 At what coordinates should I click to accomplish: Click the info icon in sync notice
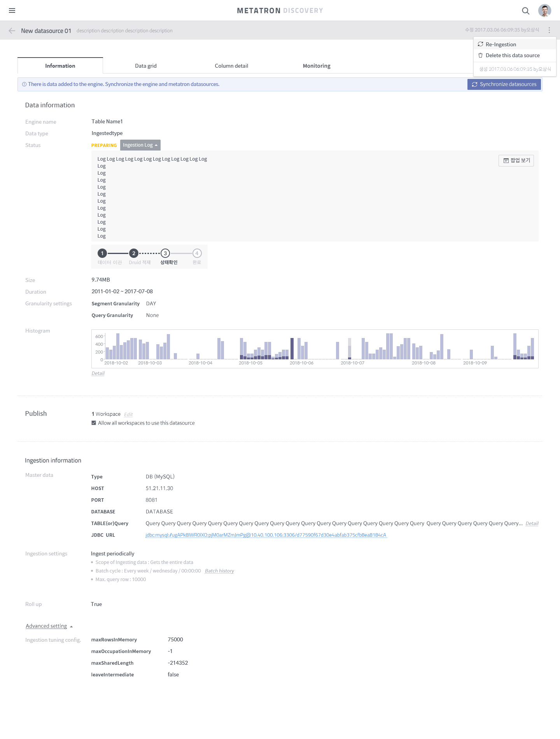(x=24, y=84)
